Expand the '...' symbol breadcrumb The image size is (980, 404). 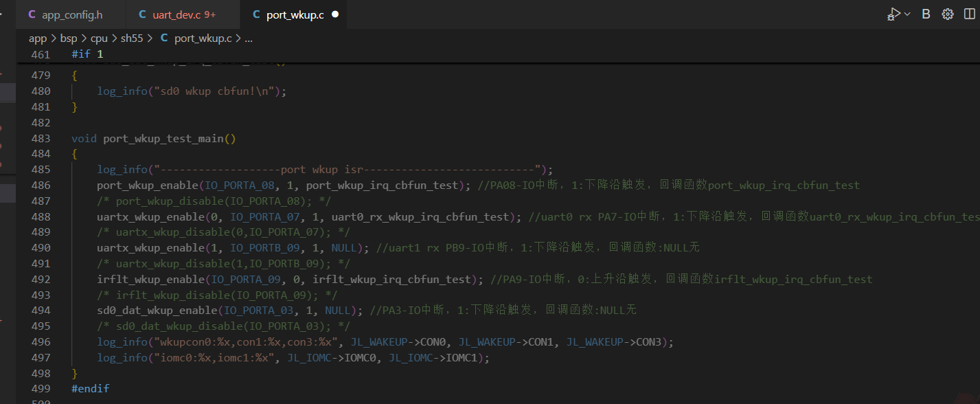249,38
